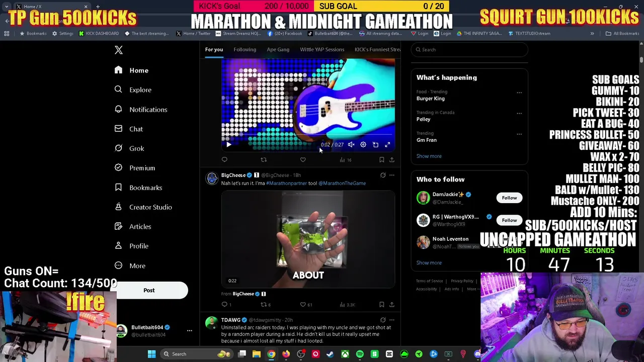Switch to Wittle YAP Sessions tab
This screenshot has height=362, width=644.
click(x=322, y=49)
